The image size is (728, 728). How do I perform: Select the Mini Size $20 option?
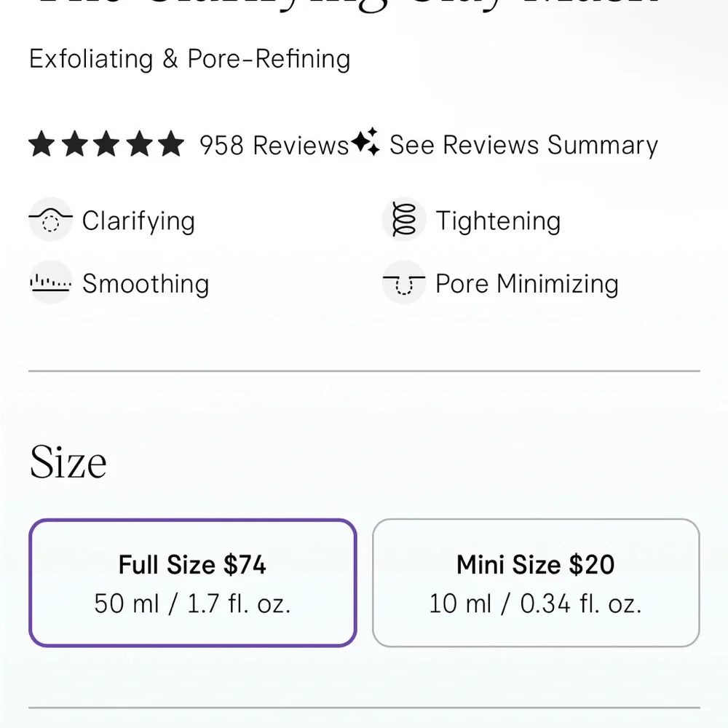coord(535,583)
